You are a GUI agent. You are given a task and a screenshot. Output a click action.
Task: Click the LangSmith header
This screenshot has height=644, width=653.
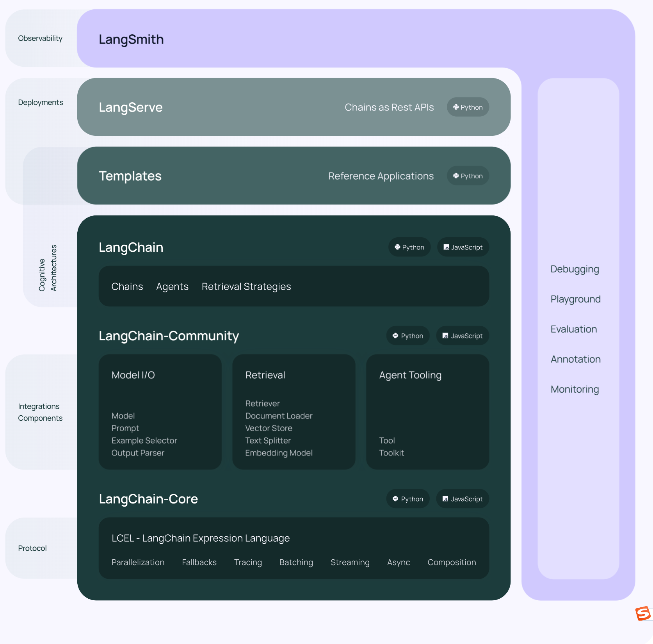(131, 39)
